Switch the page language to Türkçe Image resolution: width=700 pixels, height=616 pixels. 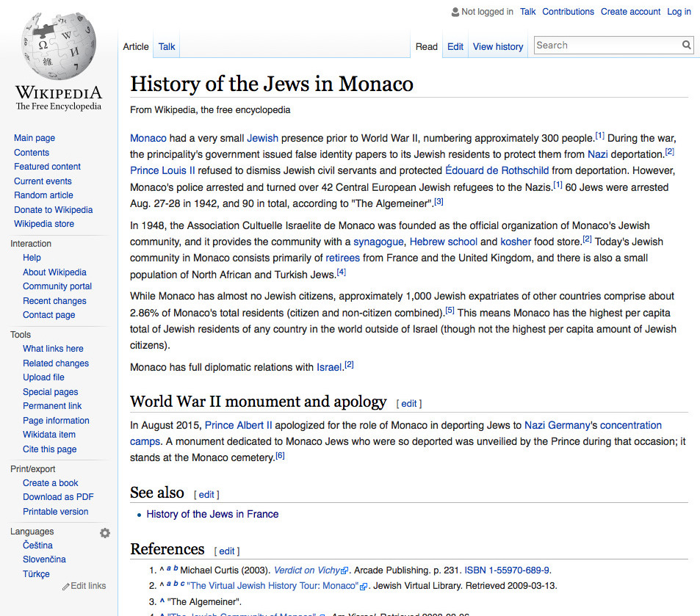(35, 573)
